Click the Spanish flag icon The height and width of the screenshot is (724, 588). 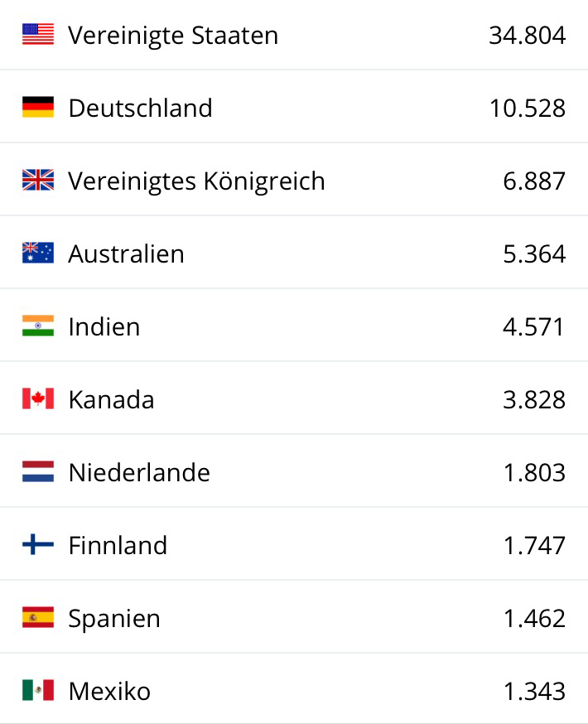(38, 617)
